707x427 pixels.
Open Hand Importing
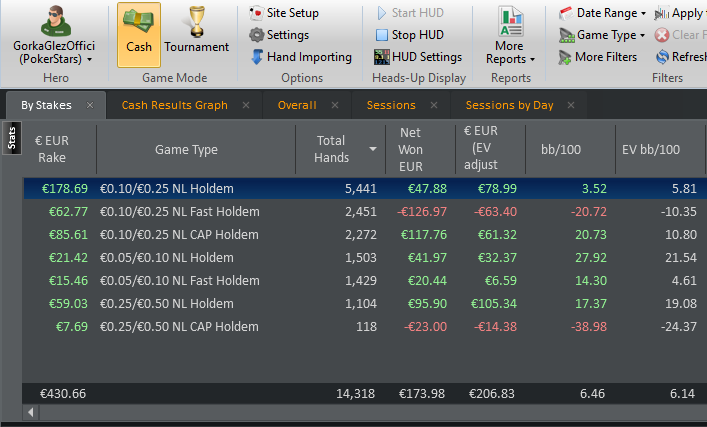301,57
